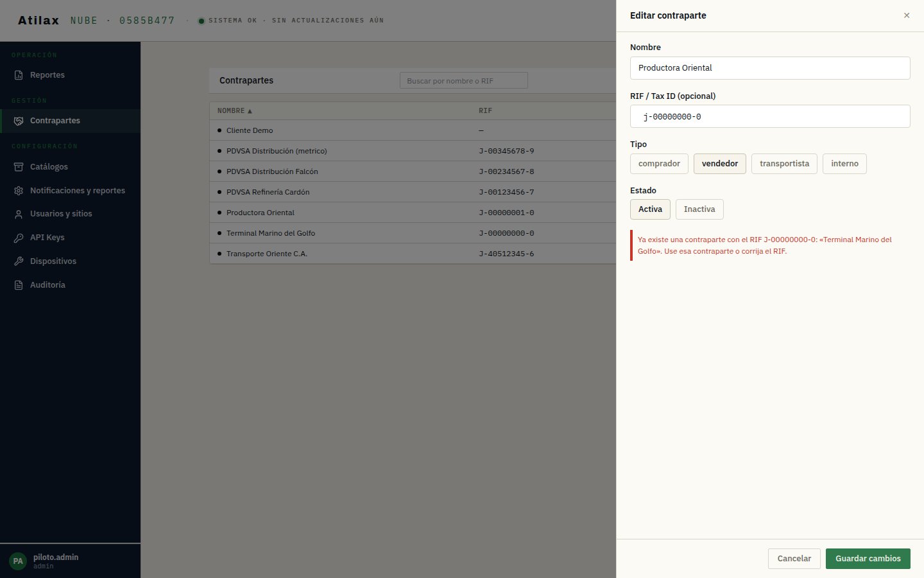Image resolution: width=924 pixels, height=578 pixels.
Task: Click Guardar cambios button
Action: pyautogui.click(x=868, y=559)
